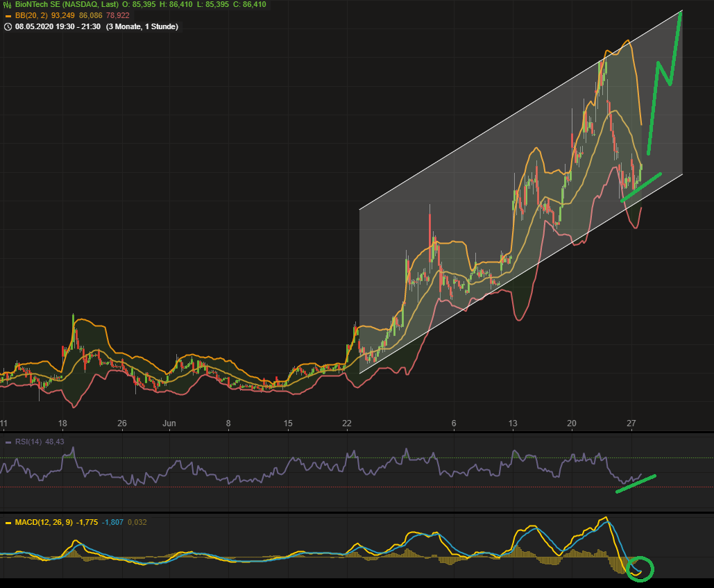714x588 pixels.
Task: Open the RSI(14) indicator label
Action: tap(28, 442)
